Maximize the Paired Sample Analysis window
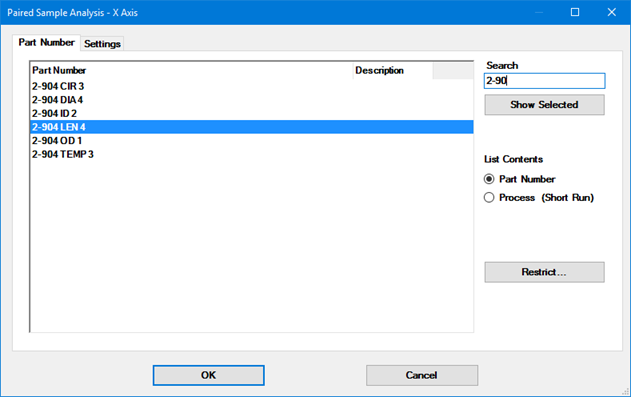This screenshot has height=397, width=631. tap(575, 12)
